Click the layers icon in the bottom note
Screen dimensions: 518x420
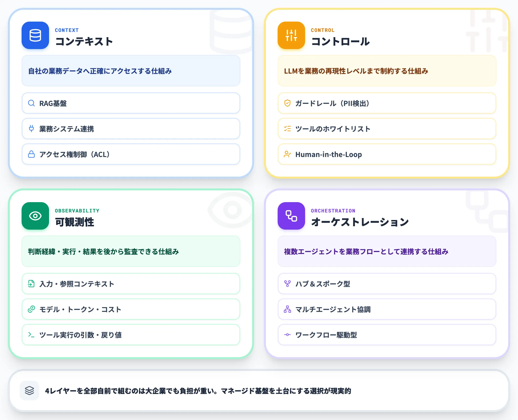click(x=29, y=391)
